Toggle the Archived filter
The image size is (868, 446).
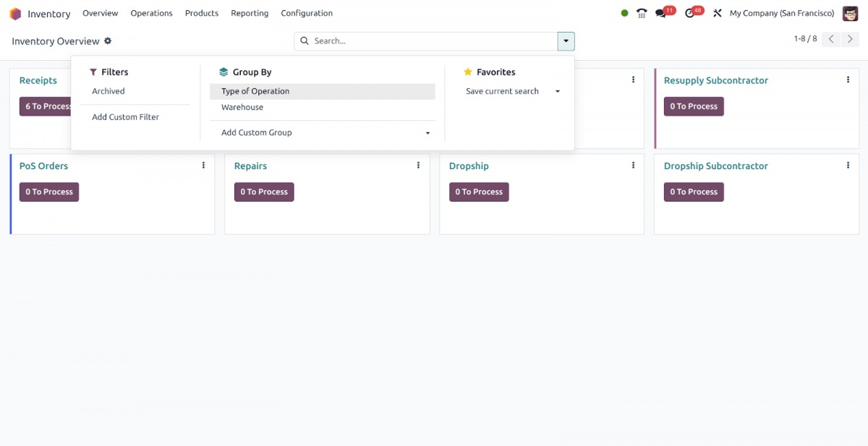pos(108,91)
